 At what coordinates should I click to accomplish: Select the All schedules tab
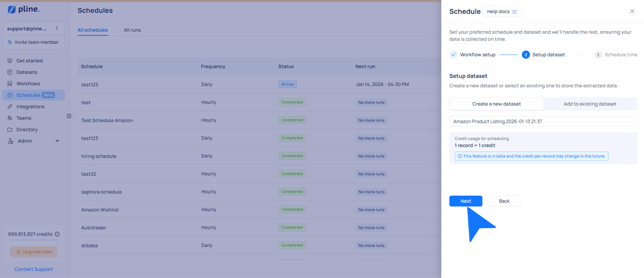93,30
